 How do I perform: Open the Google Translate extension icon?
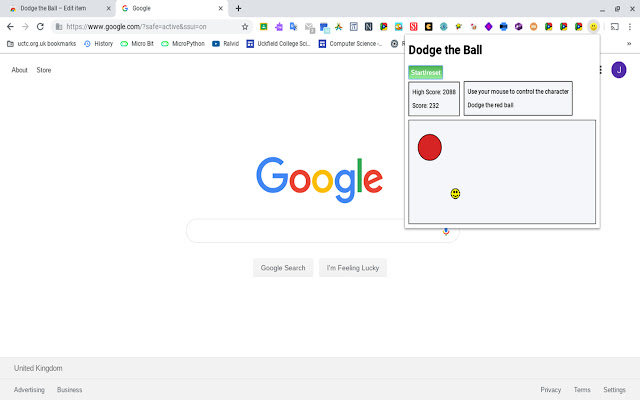point(293,27)
